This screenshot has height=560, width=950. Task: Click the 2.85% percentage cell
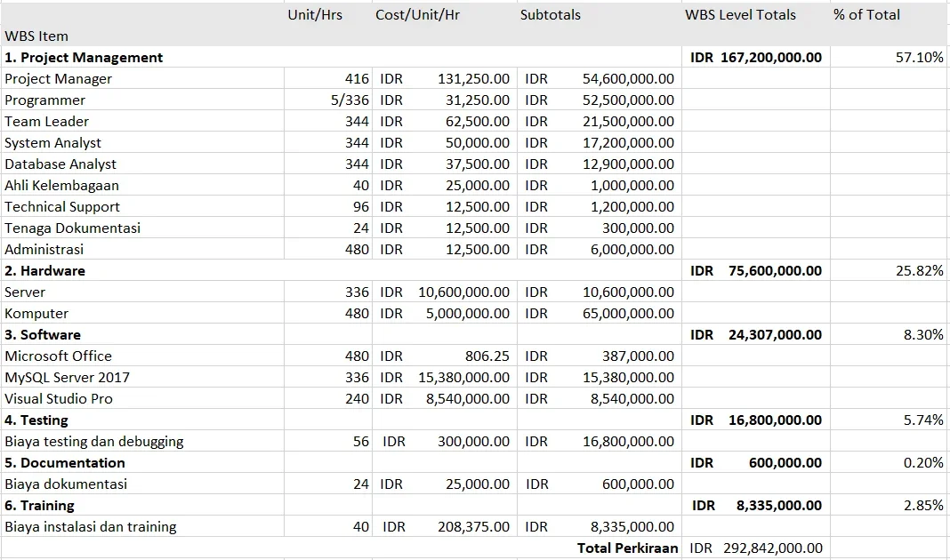[x=923, y=506]
